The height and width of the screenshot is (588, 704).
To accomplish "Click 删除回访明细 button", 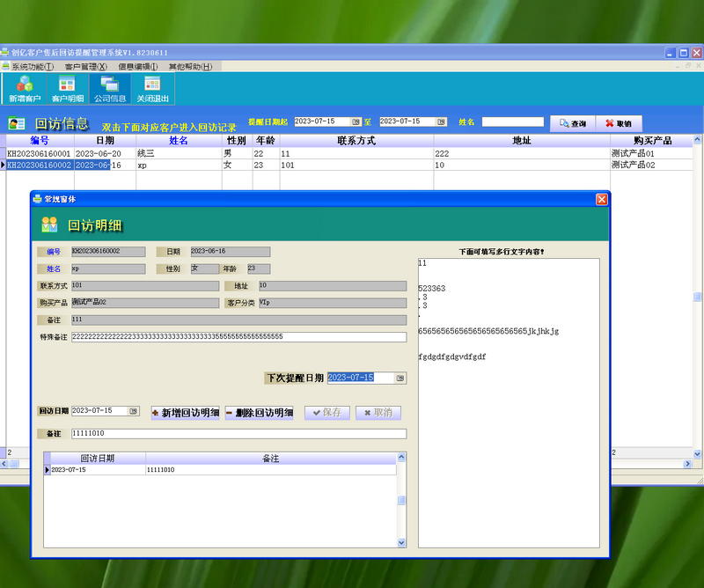I will click(x=260, y=412).
